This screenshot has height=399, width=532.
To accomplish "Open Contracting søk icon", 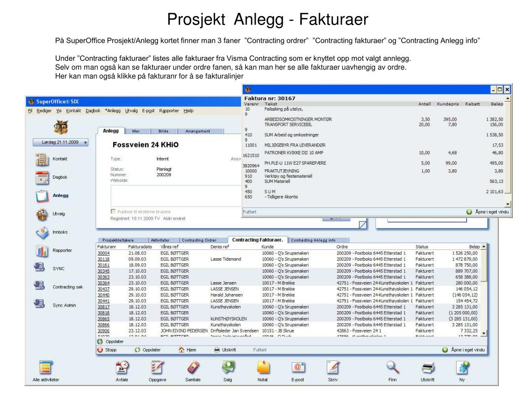I will (39, 286).
